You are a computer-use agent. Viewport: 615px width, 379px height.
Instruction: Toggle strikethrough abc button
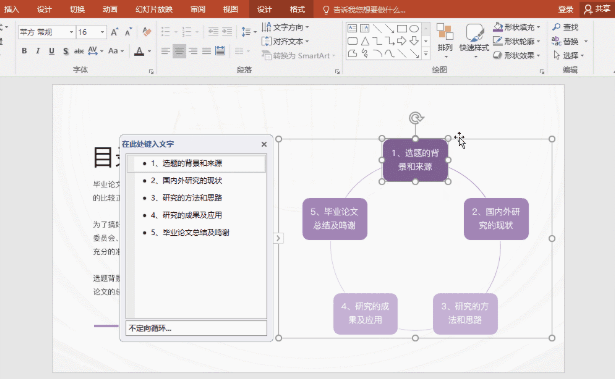[79, 51]
